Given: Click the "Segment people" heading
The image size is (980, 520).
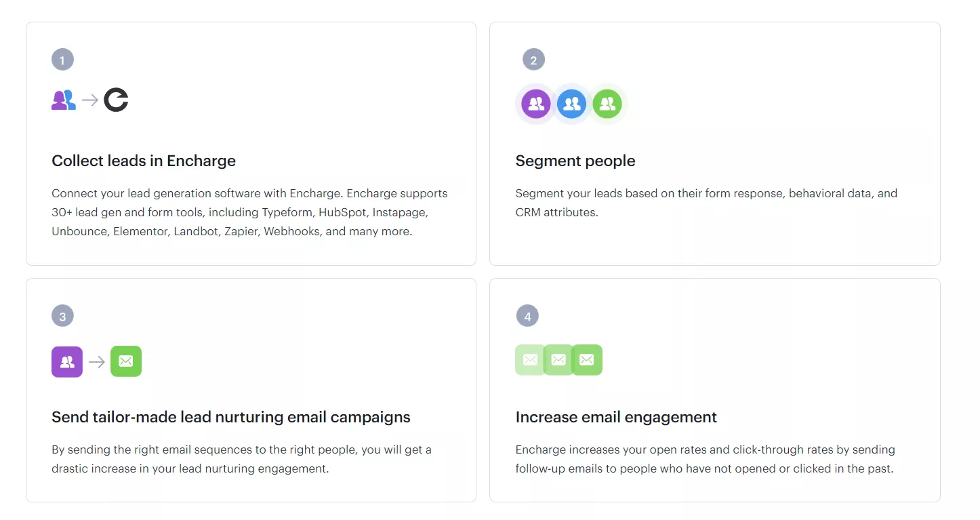Looking at the screenshot, I should point(575,161).
